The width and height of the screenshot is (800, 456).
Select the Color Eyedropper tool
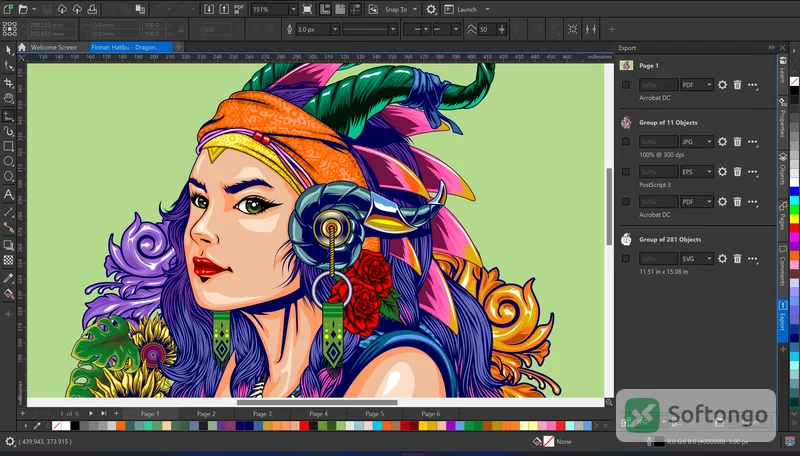click(x=9, y=278)
